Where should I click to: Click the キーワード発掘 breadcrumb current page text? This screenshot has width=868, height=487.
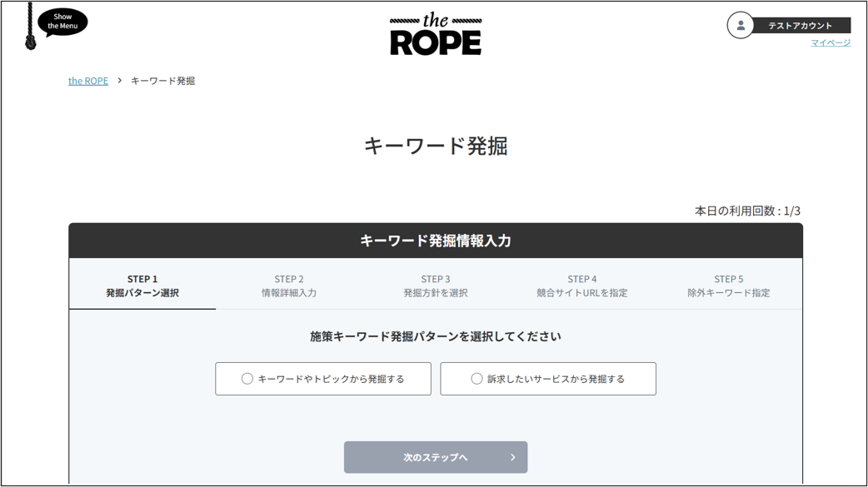pyautogui.click(x=162, y=81)
